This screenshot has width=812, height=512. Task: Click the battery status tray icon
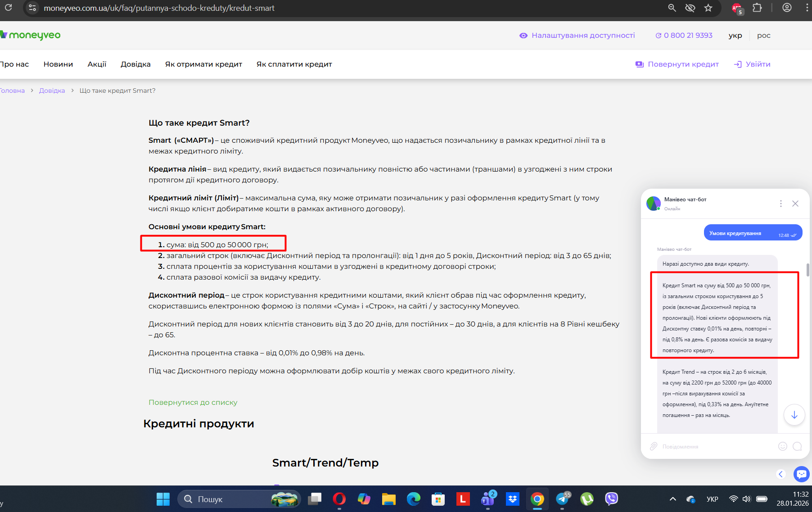point(762,499)
